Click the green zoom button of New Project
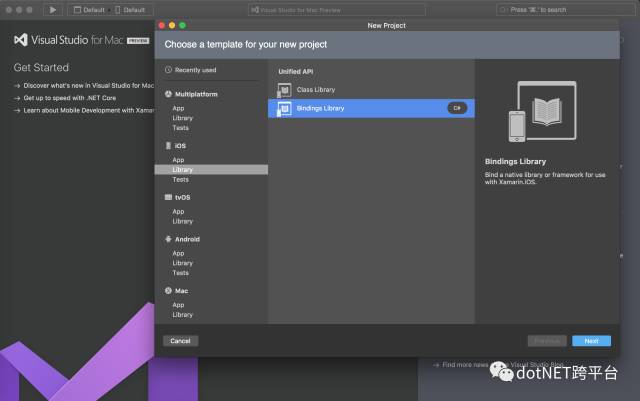640x401 pixels. point(182,25)
